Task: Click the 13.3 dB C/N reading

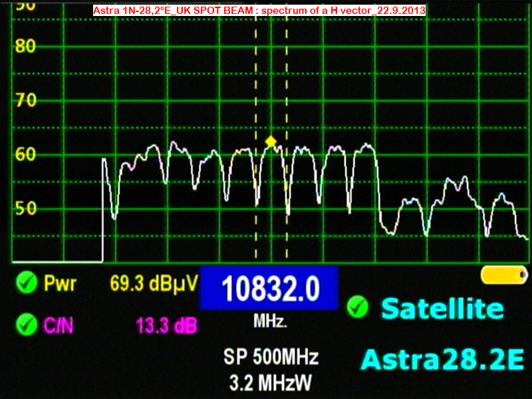Action: [x=166, y=325]
